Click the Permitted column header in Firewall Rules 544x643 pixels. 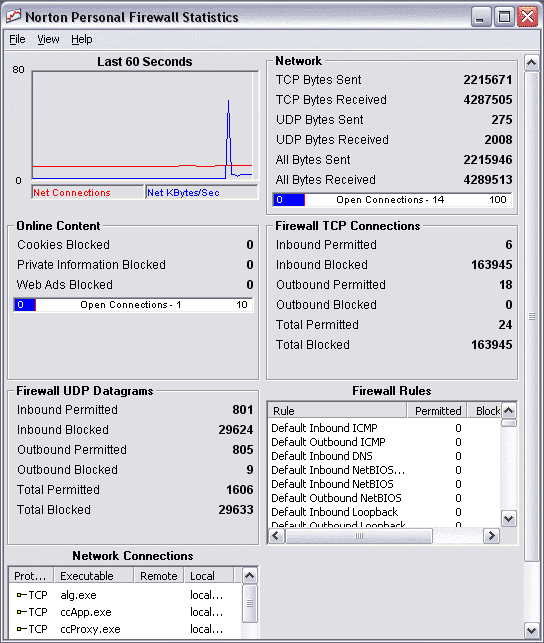(x=437, y=410)
